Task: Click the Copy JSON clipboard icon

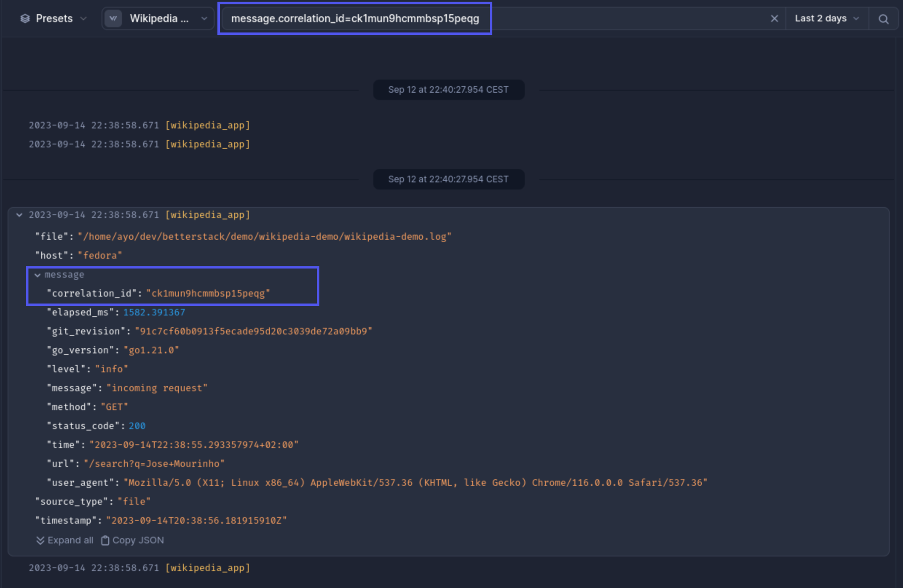Action: point(105,540)
